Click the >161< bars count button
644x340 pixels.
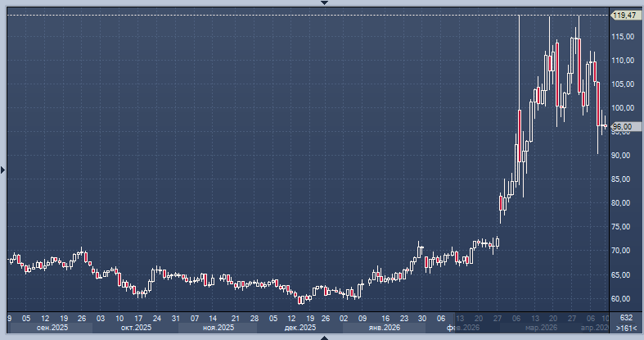tap(626, 328)
